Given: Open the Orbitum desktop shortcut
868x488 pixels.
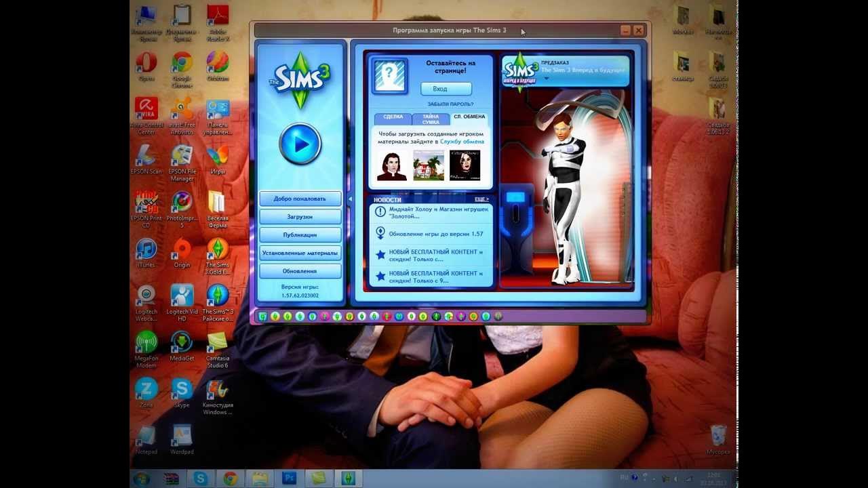Looking at the screenshot, I should pyautogui.click(x=218, y=67).
